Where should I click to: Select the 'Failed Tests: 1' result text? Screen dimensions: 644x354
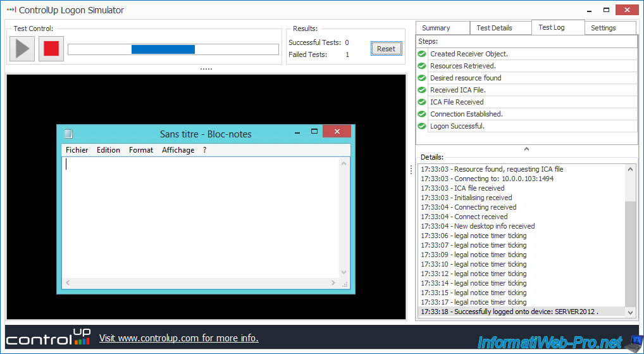click(x=319, y=54)
